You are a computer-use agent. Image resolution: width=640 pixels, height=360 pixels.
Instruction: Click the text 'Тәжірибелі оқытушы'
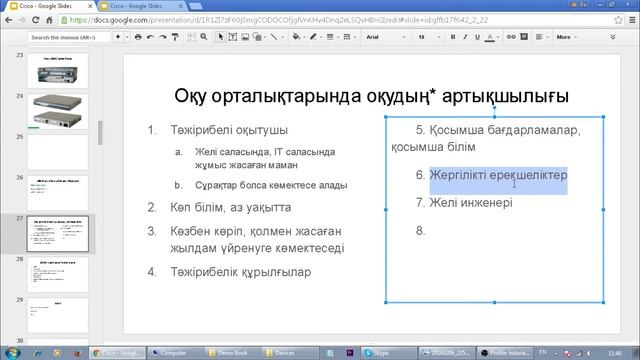point(229,130)
